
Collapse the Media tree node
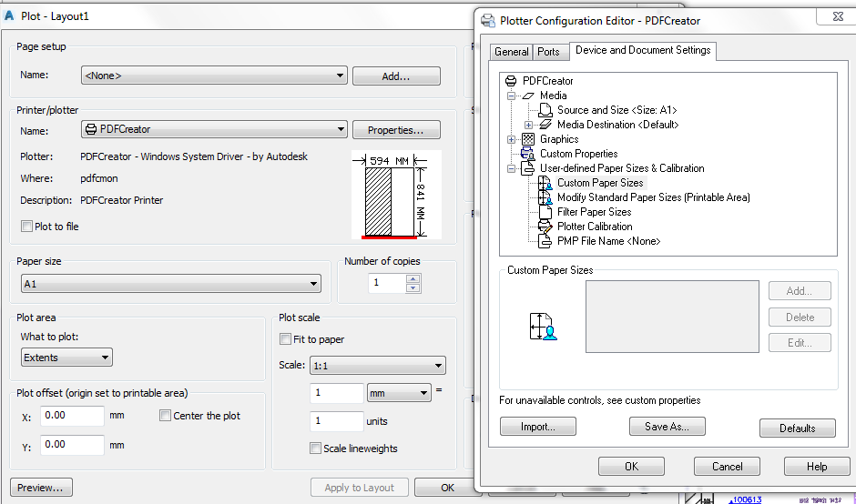[511, 96]
